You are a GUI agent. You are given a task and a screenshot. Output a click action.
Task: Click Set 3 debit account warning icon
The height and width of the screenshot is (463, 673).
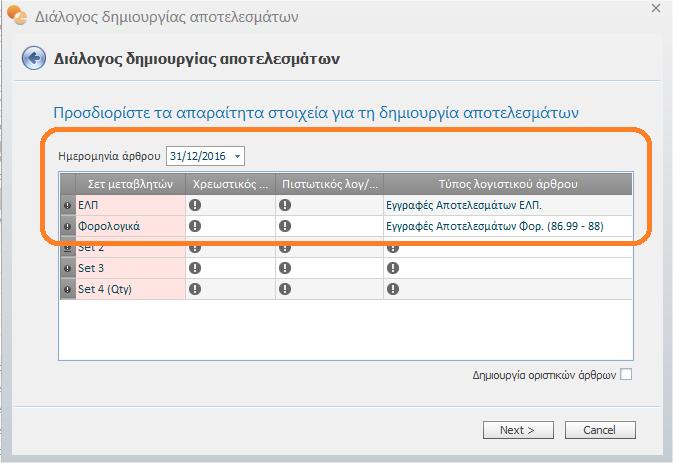pyautogui.click(x=195, y=268)
